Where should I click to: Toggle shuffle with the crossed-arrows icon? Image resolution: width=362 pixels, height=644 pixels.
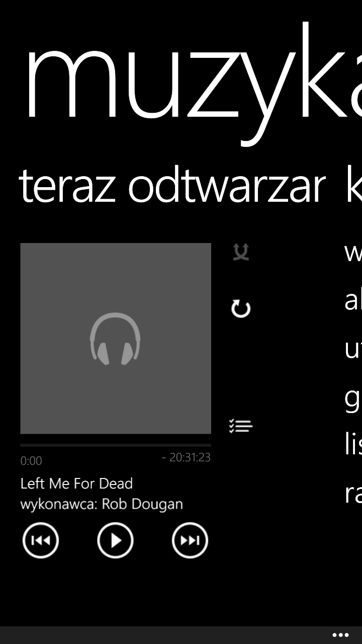coord(241,252)
